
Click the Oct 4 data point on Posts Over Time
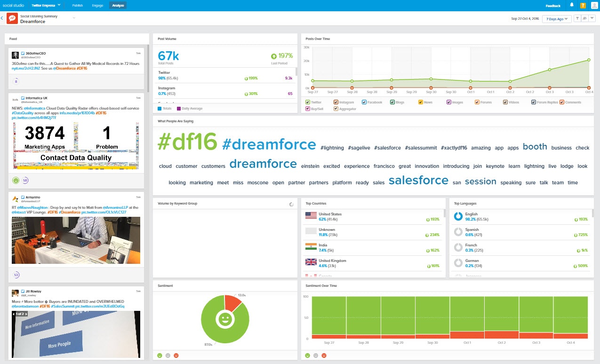tap(588, 60)
